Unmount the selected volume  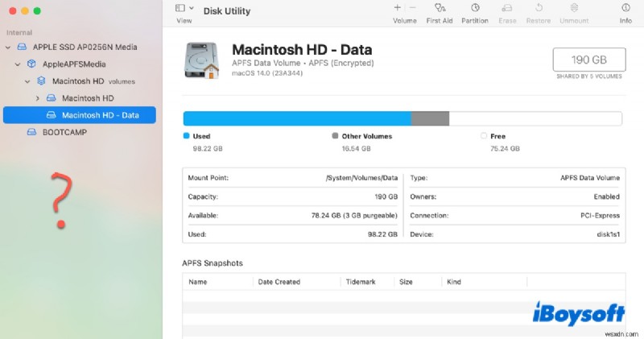[574, 8]
